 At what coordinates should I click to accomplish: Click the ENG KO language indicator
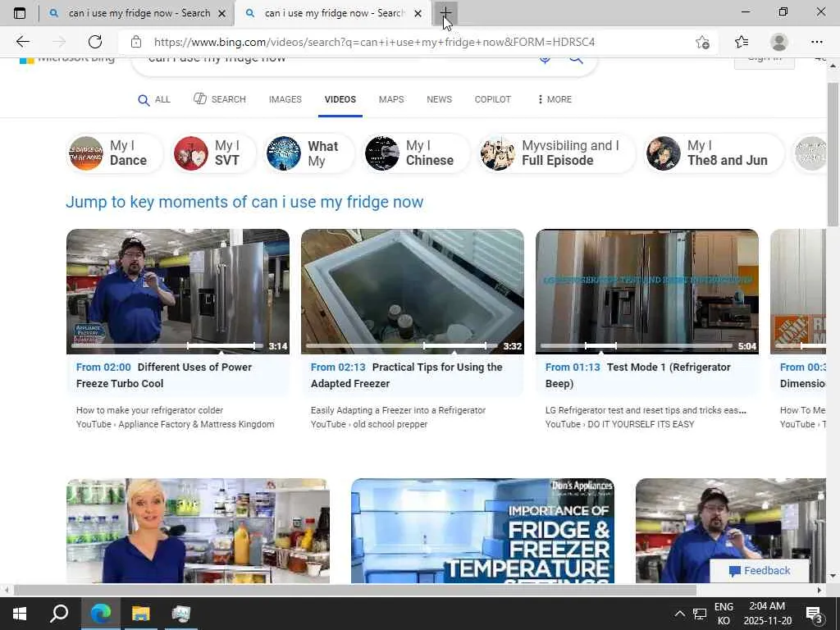click(x=724, y=614)
